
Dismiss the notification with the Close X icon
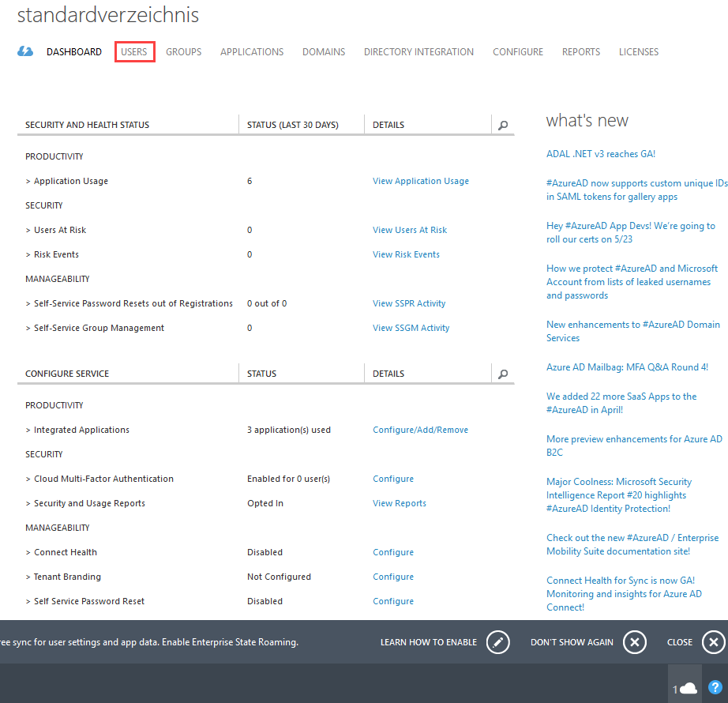click(714, 642)
